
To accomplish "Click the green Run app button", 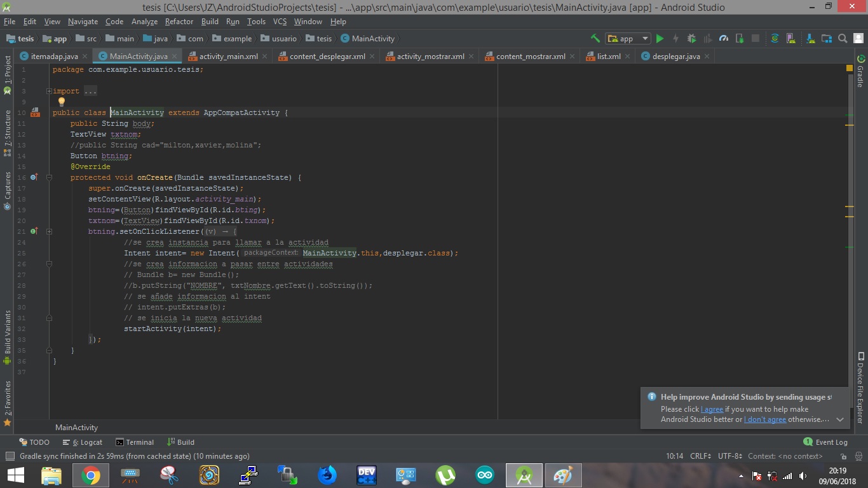I will (x=660, y=39).
